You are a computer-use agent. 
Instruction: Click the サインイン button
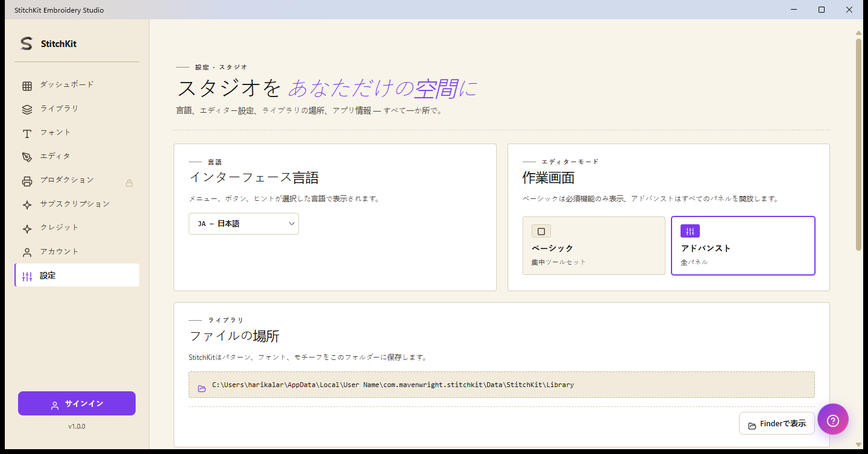(77, 403)
